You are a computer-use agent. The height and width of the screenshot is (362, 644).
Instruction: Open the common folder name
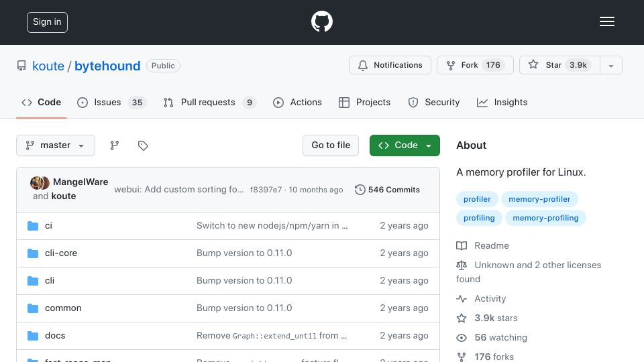tap(63, 308)
